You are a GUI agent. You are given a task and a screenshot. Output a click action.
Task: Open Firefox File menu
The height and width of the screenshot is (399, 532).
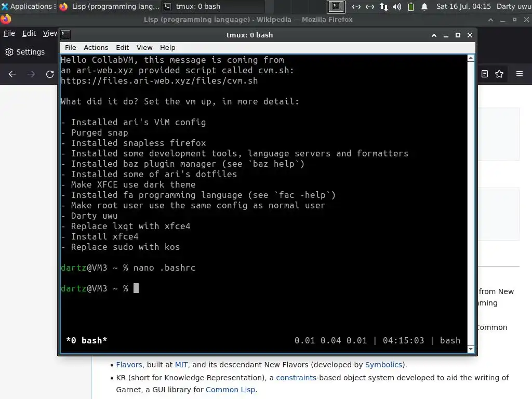[x=9, y=33]
